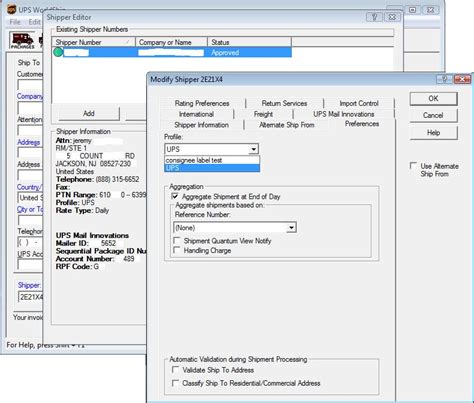Switch to the Import Control tab

coord(359,103)
